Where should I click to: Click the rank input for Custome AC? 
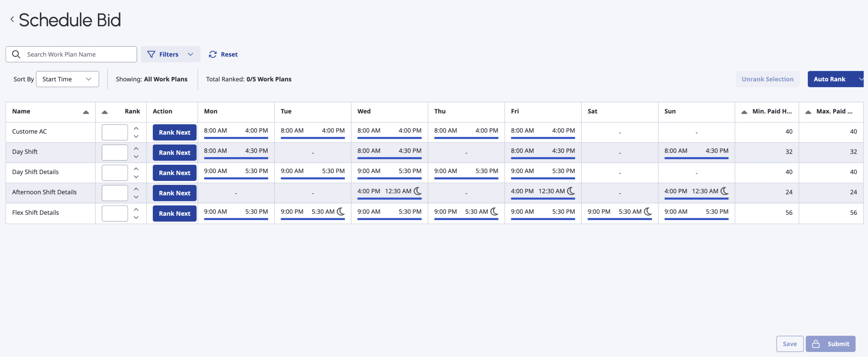pyautogui.click(x=115, y=132)
